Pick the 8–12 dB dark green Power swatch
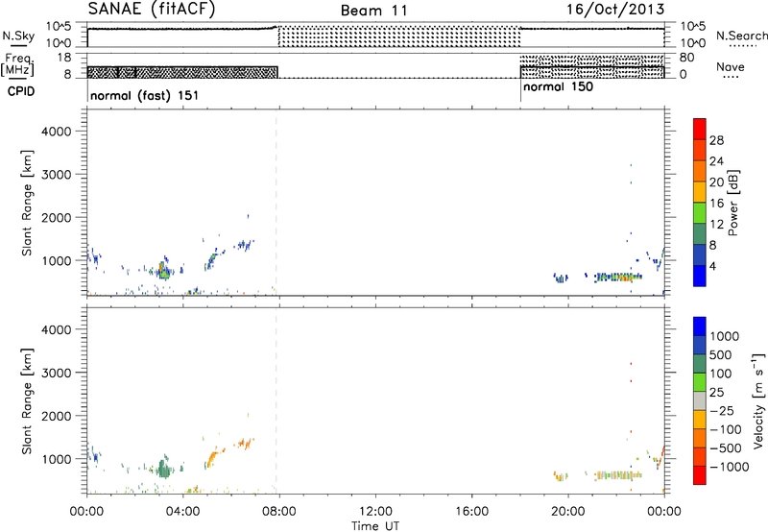 (x=700, y=233)
